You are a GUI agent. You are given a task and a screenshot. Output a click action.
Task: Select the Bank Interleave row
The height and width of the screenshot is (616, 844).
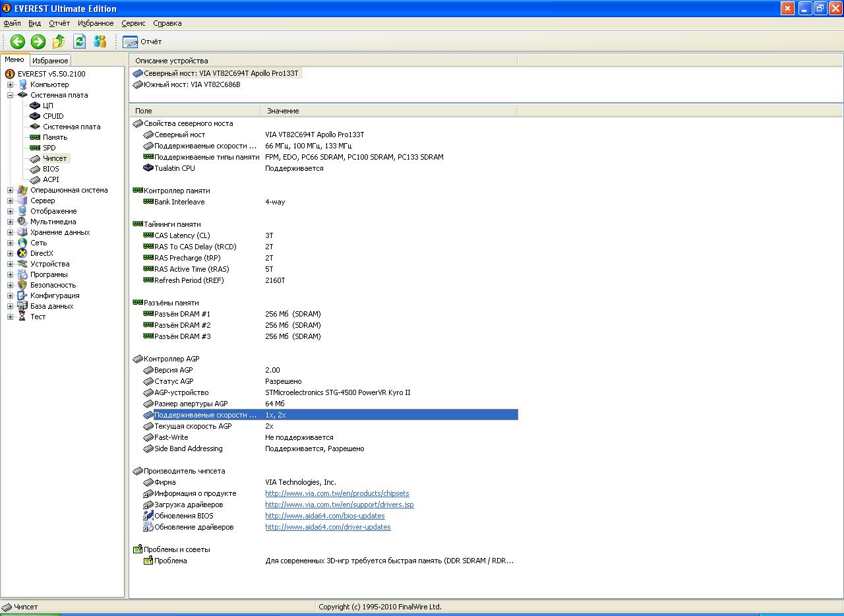(324, 202)
